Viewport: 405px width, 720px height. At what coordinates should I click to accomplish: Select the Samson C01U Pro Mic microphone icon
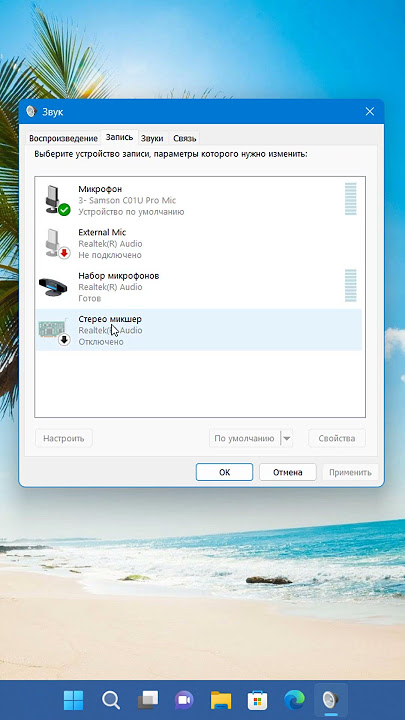tap(57, 200)
